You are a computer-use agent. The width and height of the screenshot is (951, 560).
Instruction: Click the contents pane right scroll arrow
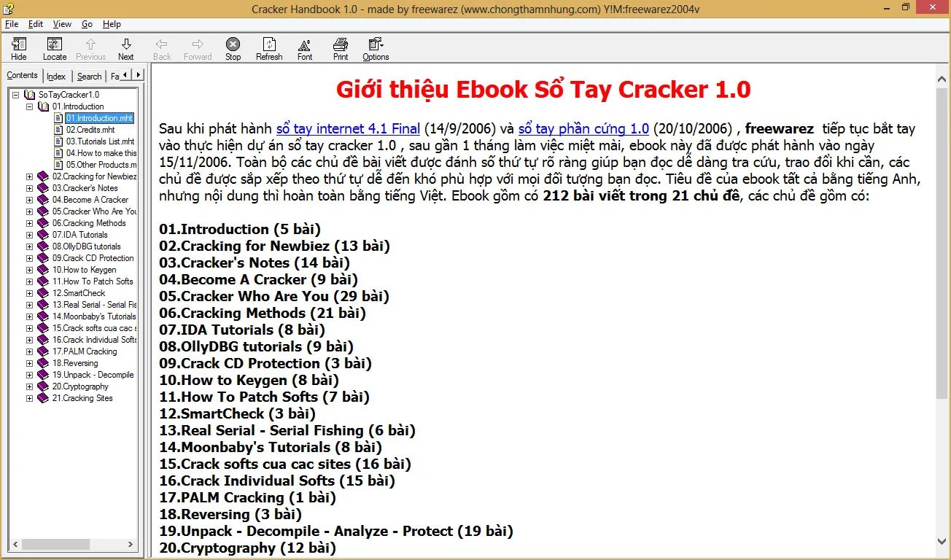coord(132,545)
